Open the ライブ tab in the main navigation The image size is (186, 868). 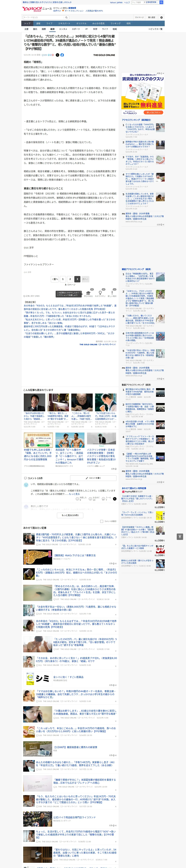pyautogui.click(x=49, y=24)
